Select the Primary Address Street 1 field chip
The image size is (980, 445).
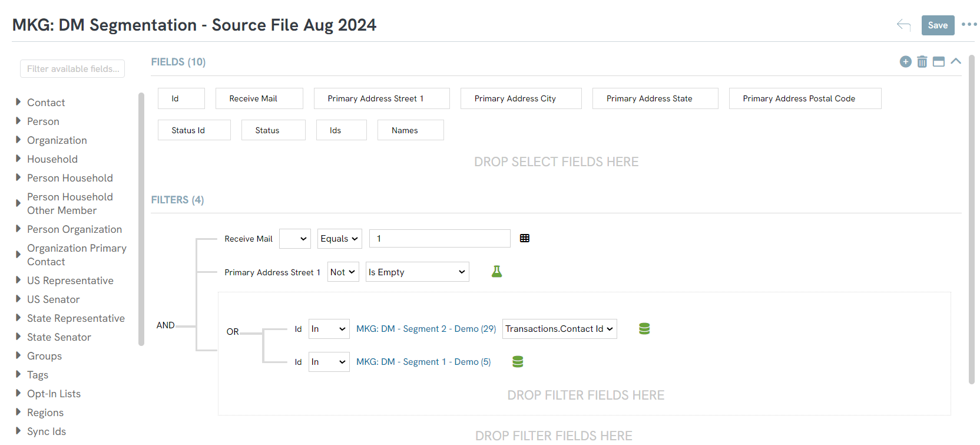click(382, 98)
